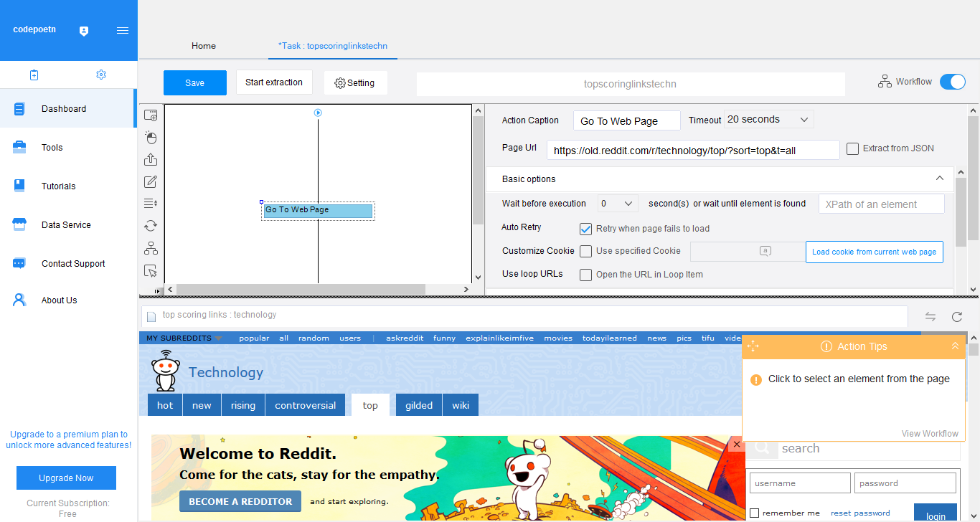The image size is (980, 522).
Task: Turn off the Workflow toggle switch
Action: click(x=953, y=82)
